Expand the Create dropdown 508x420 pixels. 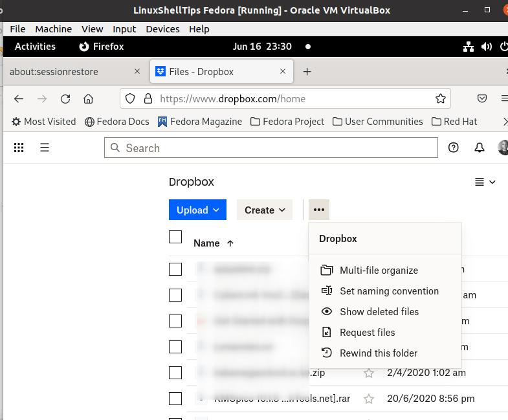click(x=265, y=210)
